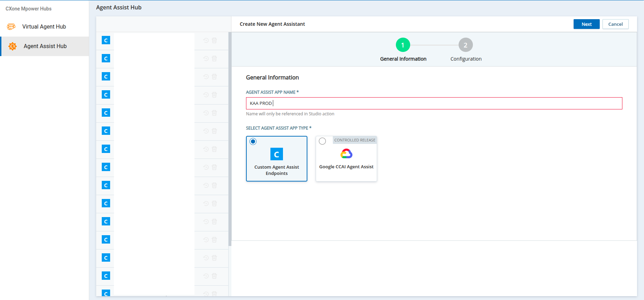This screenshot has height=300, width=644.
Task: Click the trash icon in the second list row
Action: point(214,59)
